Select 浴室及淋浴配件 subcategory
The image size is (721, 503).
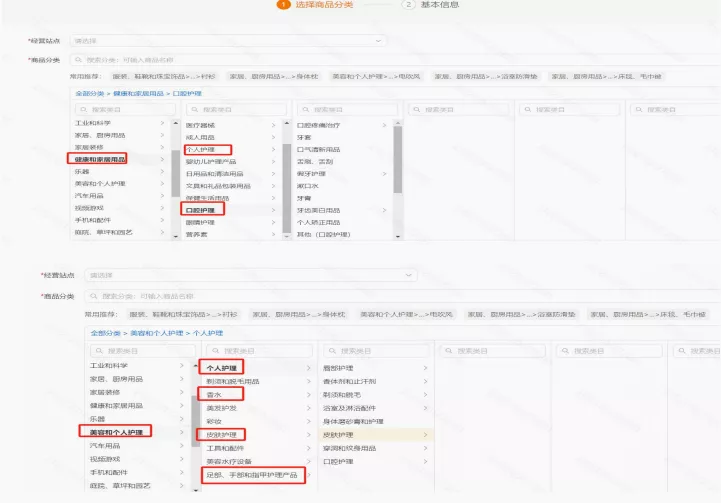(x=349, y=408)
